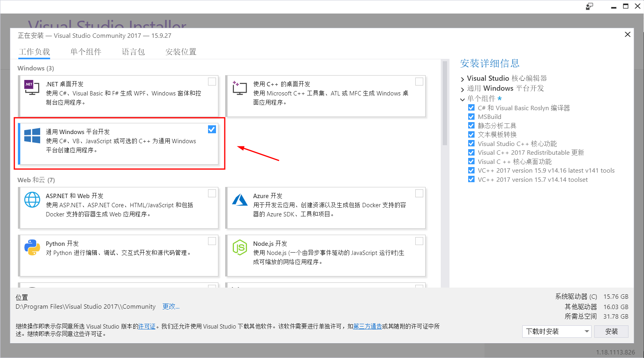The height and width of the screenshot is (358, 644).
Task: Close the installation dialog with X
Action: click(628, 35)
